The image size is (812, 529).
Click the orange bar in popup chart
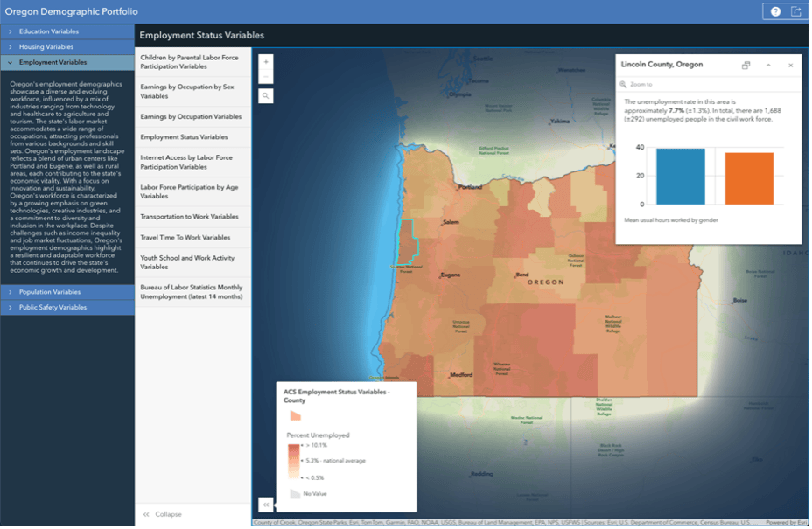[x=751, y=179]
